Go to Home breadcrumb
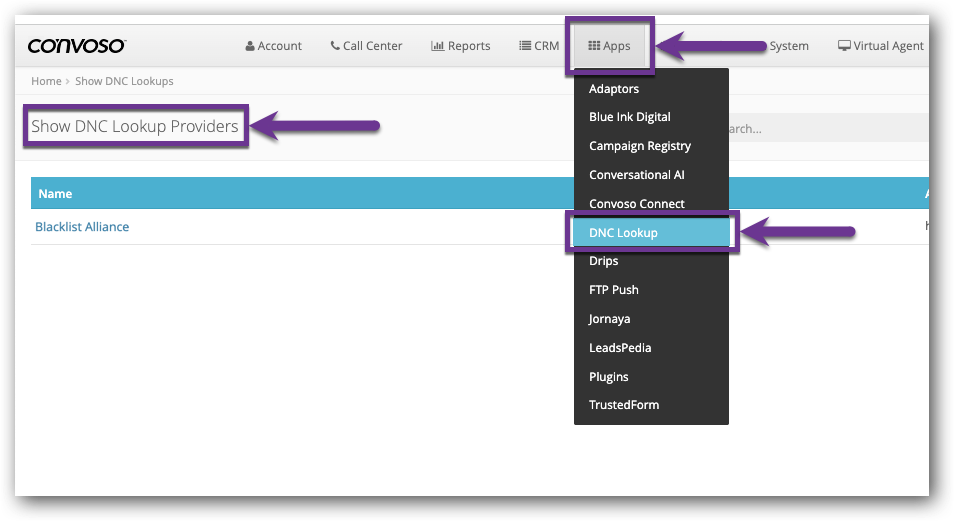The image size is (954, 521). point(46,81)
